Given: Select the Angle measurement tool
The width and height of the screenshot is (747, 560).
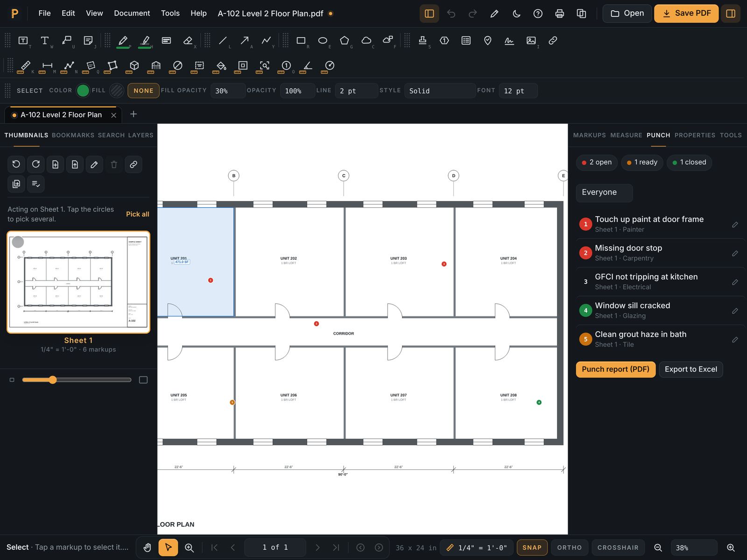Looking at the screenshot, I should coord(308,65).
